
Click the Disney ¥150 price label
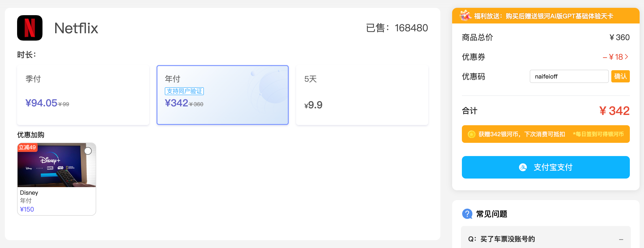[27, 209]
